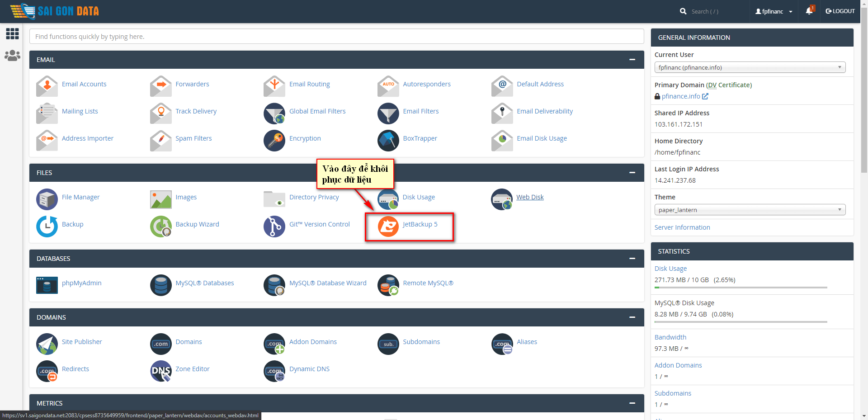Open the Encryption key icon

[x=274, y=140]
